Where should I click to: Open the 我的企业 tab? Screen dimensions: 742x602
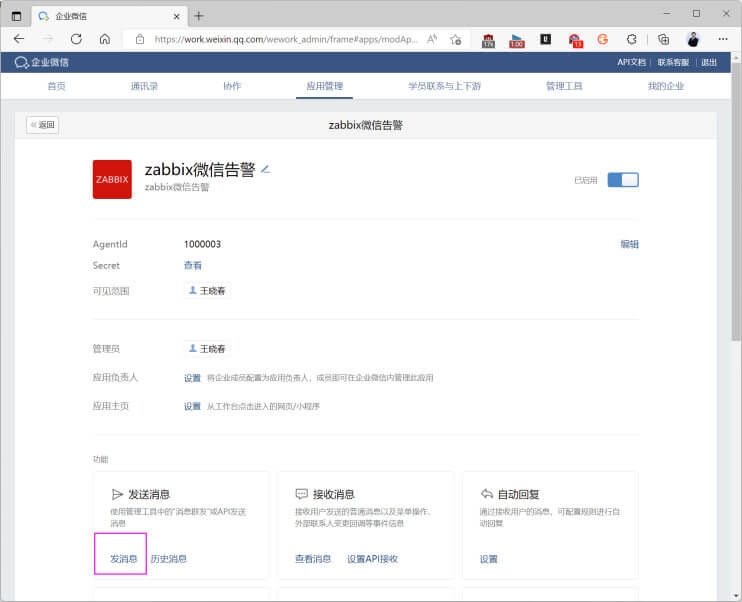point(666,86)
